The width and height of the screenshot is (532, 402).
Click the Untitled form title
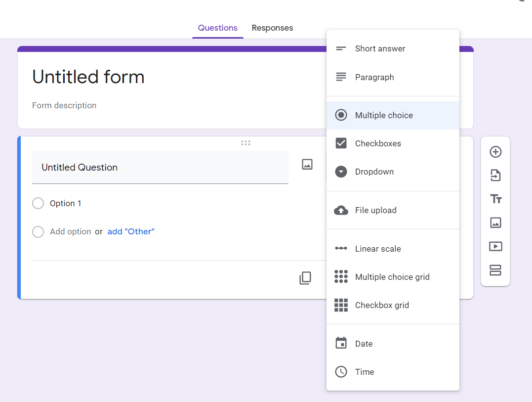(x=88, y=77)
